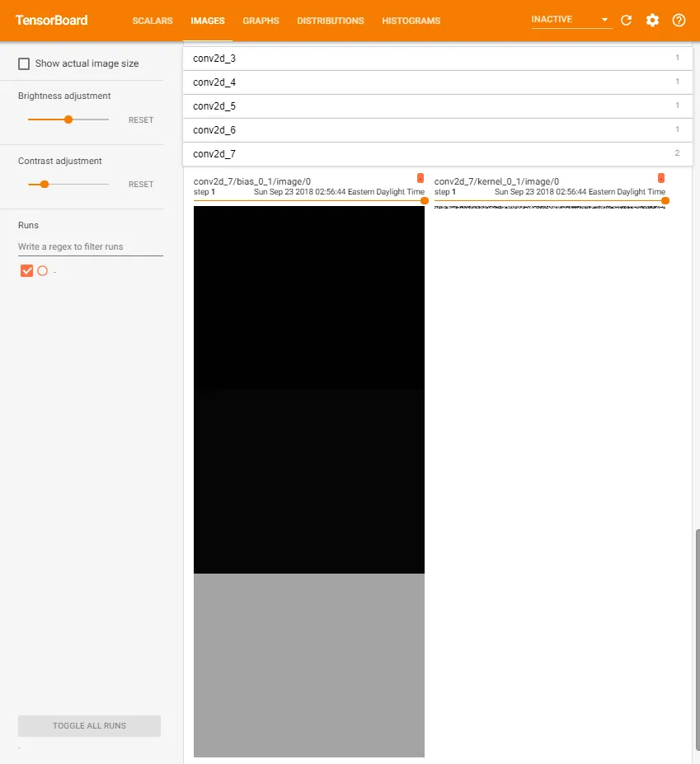Go to the DISTRIBUTIONS tab
Viewport: 700px width, 764px height.
point(331,21)
